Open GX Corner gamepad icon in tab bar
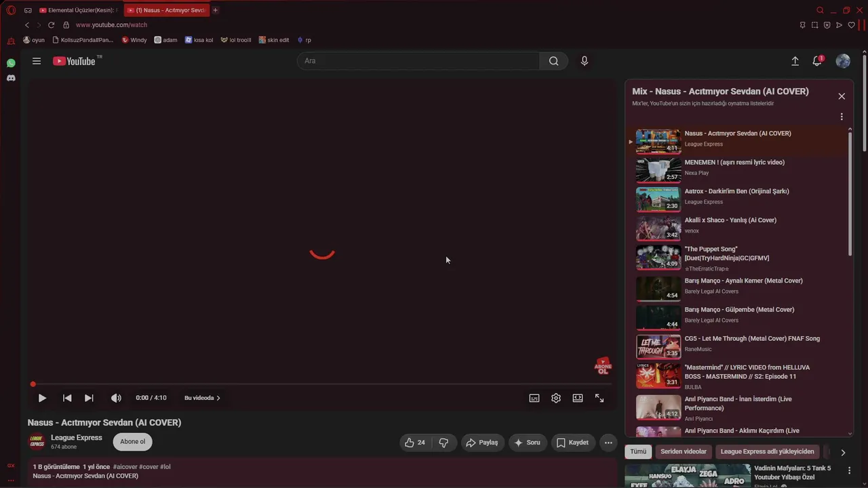The height and width of the screenshot is (488, 868). point(28,10)
